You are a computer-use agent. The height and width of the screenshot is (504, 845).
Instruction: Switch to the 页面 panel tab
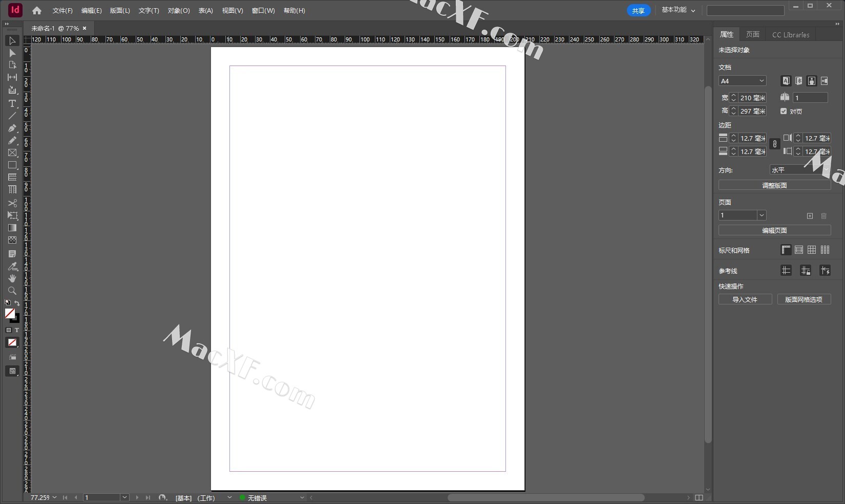click(753, 34)
